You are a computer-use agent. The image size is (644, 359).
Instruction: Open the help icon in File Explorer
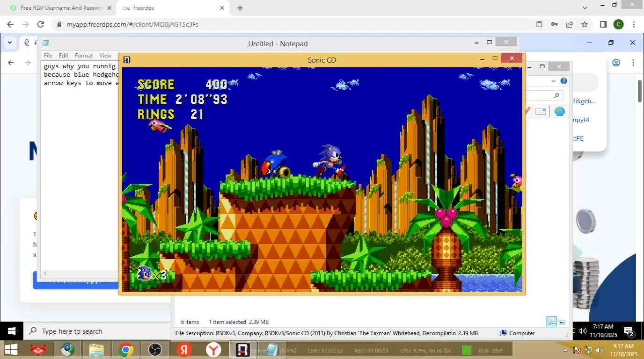coord(564,81)
